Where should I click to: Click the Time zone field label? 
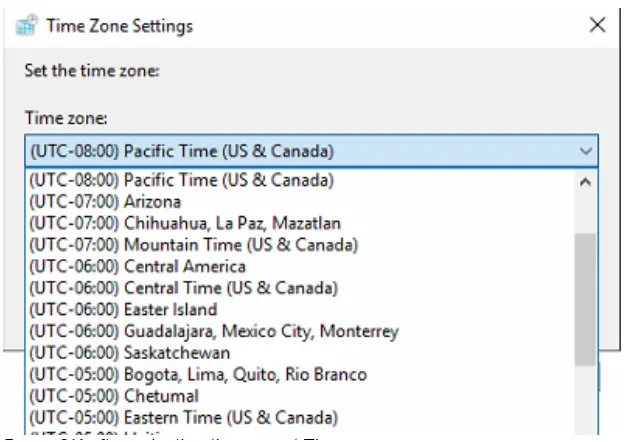[65, 119]
